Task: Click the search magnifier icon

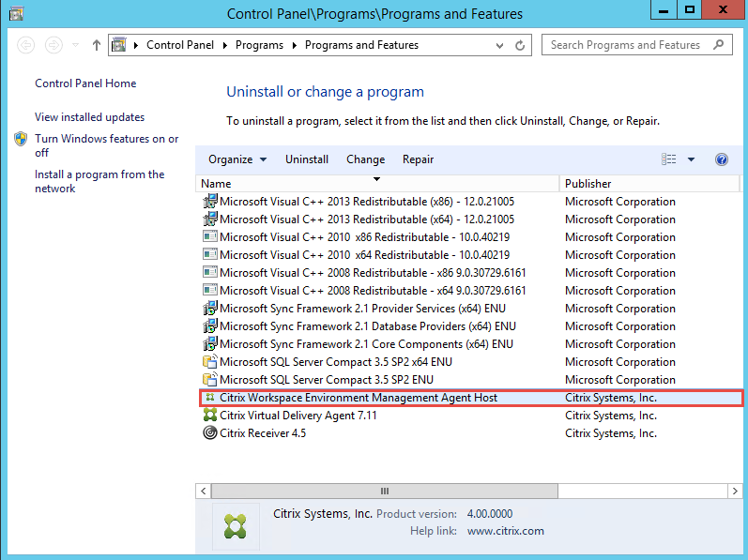Action: pos(718,44)
